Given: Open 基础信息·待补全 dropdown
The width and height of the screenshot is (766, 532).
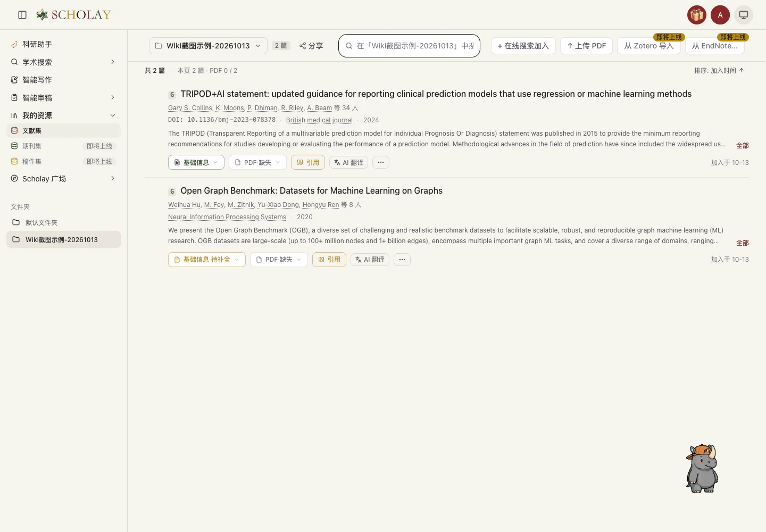Looking at the screenshot, I should [x=207, y=260].
